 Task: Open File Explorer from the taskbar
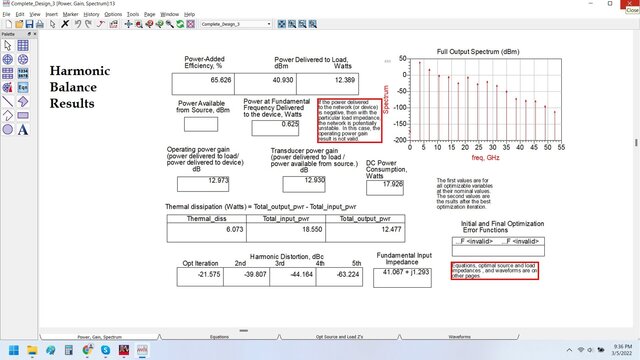pos(32,350)
